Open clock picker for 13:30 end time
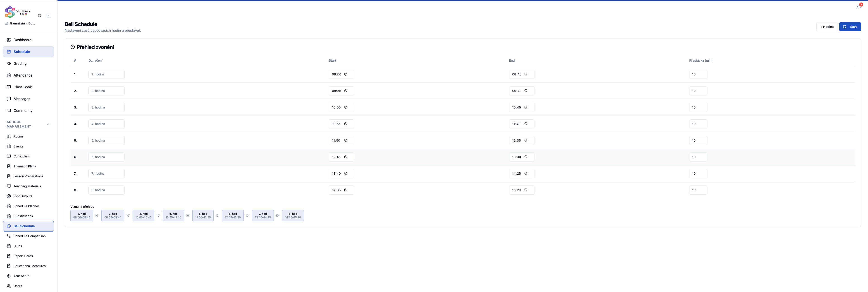This screenshot has height=292, width=868. point(526,157)
